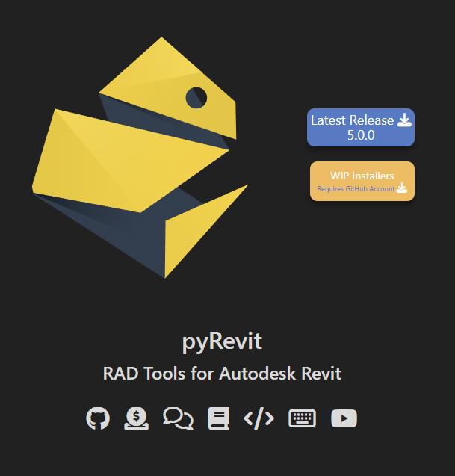The width and height of the screenshot is (455, 476).
Task: Open the discussion chat bubbles icon
Action: coord(178,418)
